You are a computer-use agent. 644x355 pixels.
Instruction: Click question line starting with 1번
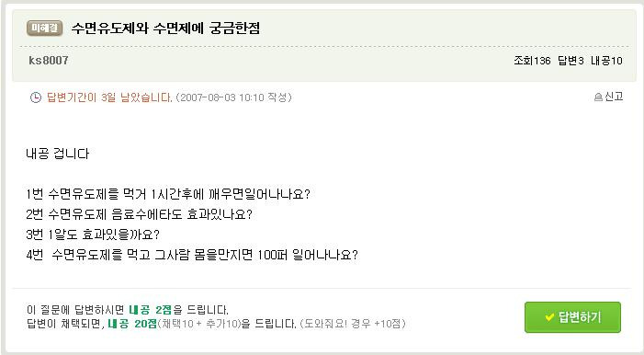click(x=168, y=194)
